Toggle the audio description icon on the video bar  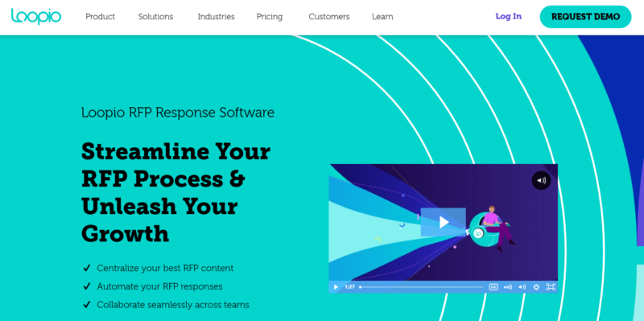(x=508, y=287)
